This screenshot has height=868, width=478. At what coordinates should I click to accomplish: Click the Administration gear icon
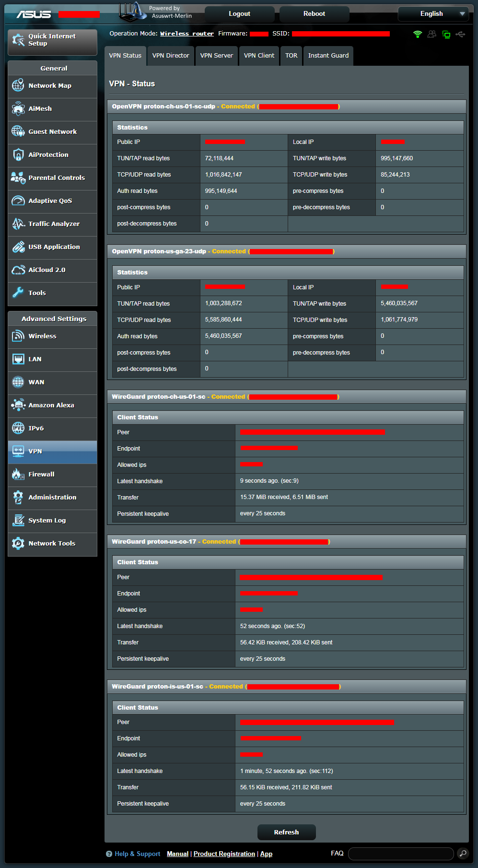tap(18, 497)
